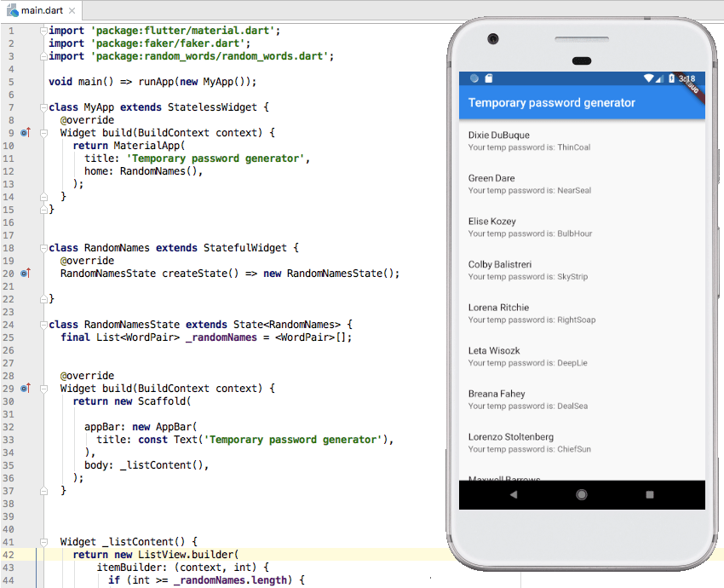Click line number 5 in gutter

[11, 82]
